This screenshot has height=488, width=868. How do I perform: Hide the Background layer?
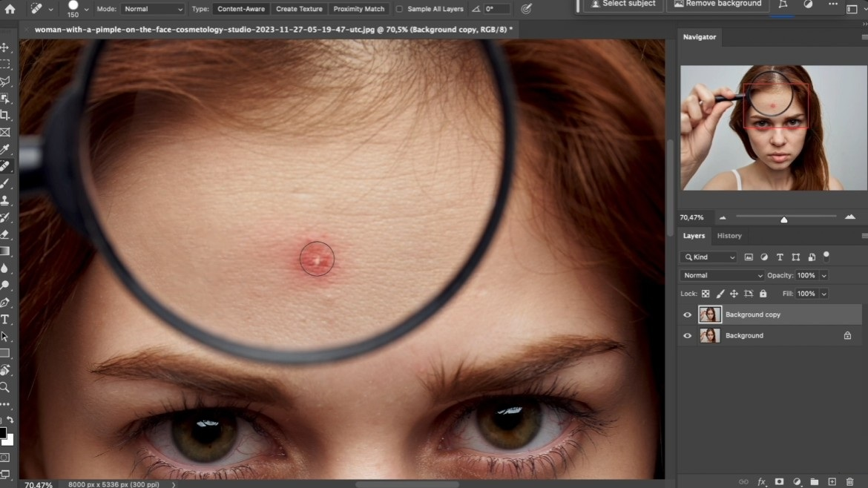(x=687, y=336)
